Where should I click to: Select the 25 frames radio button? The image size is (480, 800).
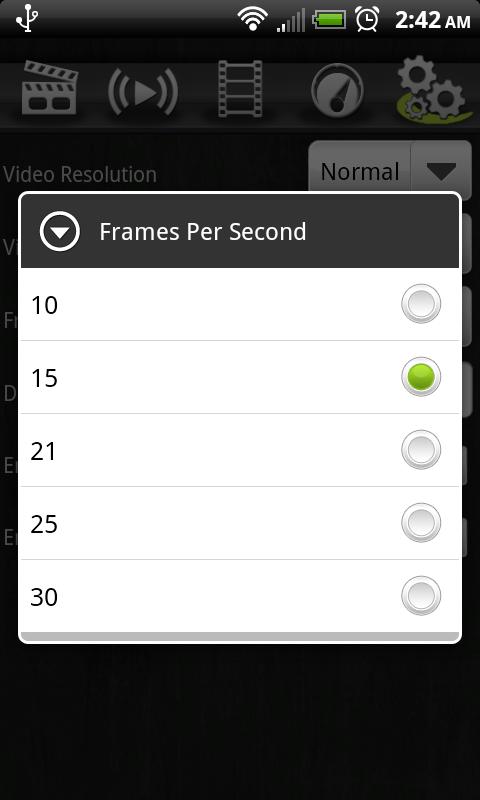point(421,523)
